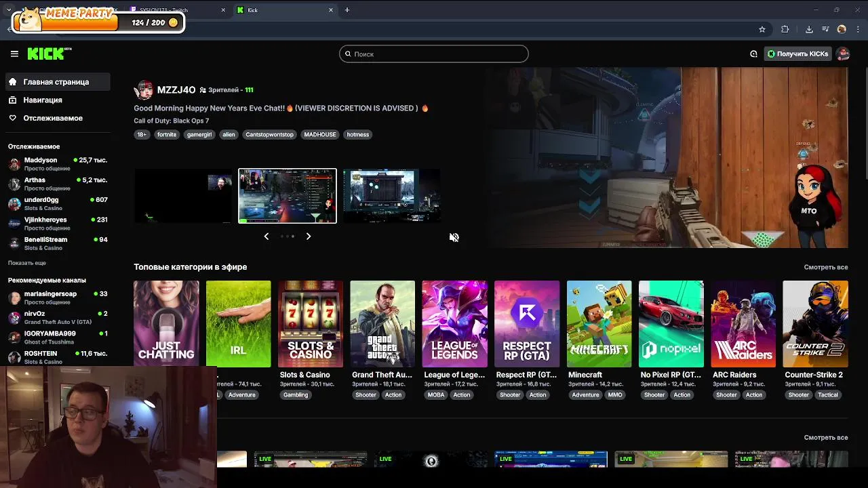868x488 pixels.
Task: Close the Kick browser tab
Action: [331, 10]
